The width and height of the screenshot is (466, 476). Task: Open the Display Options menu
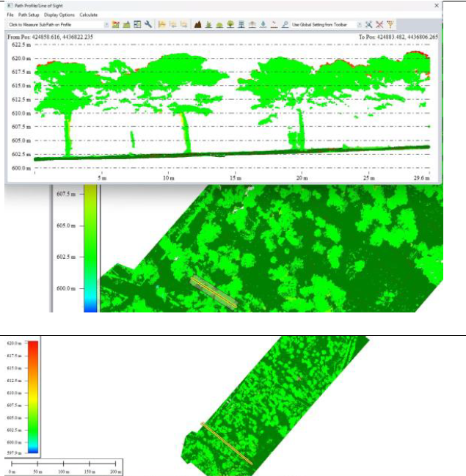coord(59,15)
